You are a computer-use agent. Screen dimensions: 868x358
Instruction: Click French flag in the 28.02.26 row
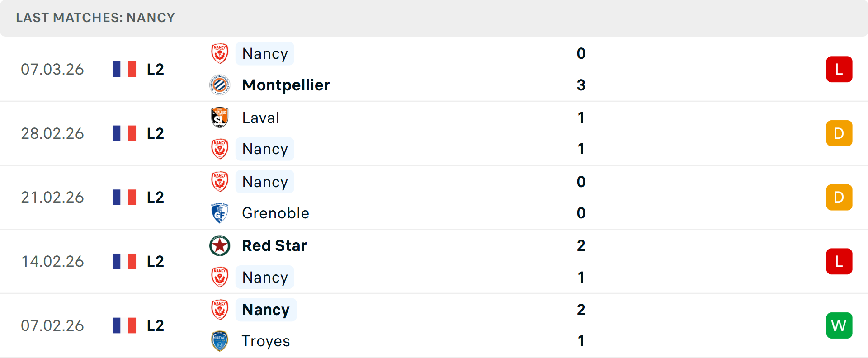pos(124,133)
